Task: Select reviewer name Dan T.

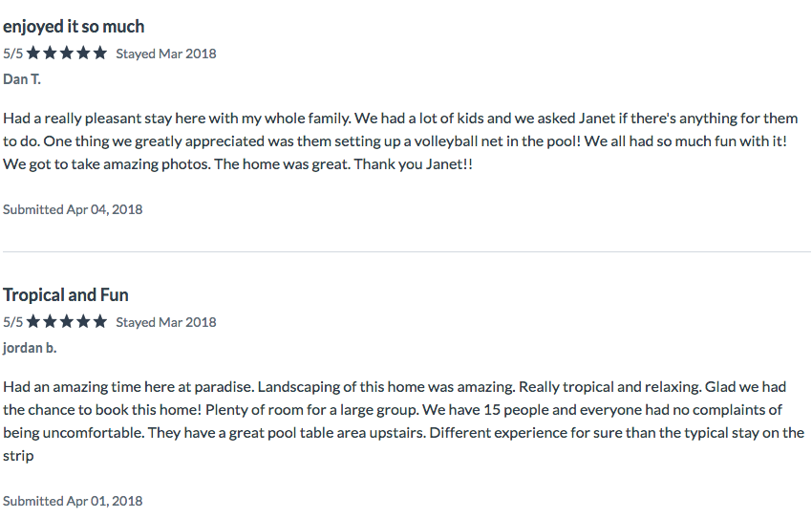Action: pyautogui.click(x=22, y=79)
